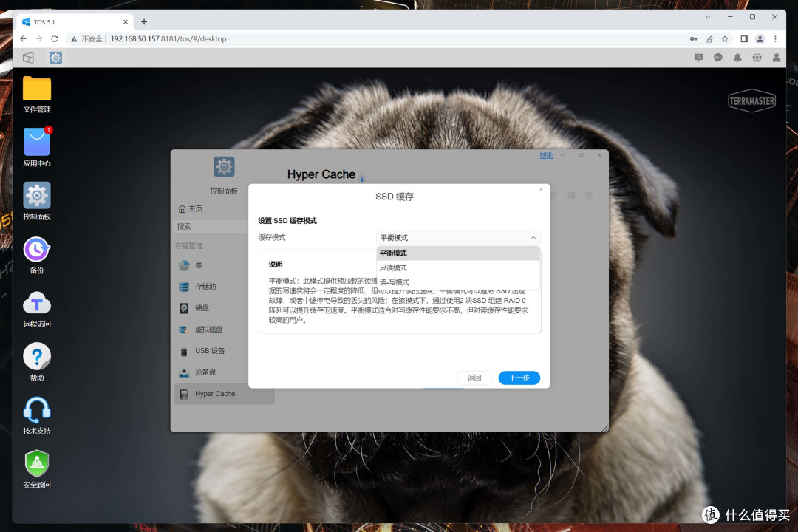The image size is (798, 532).
Task: Click the browser address bar URL
Action: tap(168, 38)
